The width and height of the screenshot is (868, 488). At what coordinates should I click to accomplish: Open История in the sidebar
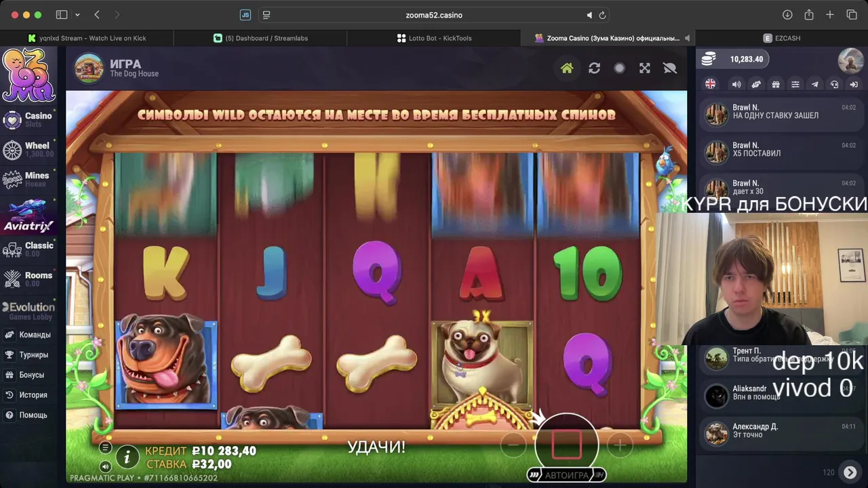28,394
